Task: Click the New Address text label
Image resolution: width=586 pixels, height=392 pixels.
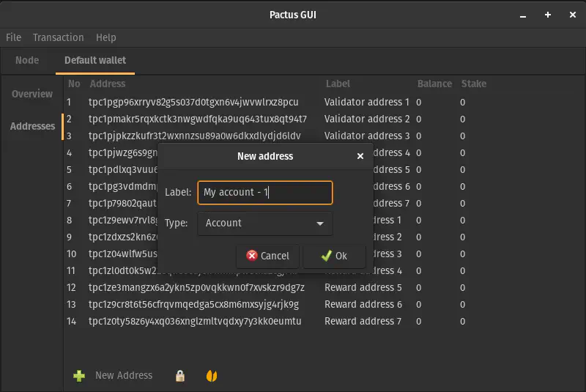Action: [124, 375]
